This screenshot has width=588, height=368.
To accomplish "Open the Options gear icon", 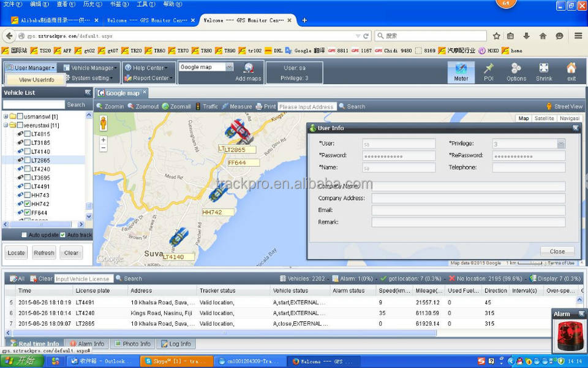I will [516, 69].
